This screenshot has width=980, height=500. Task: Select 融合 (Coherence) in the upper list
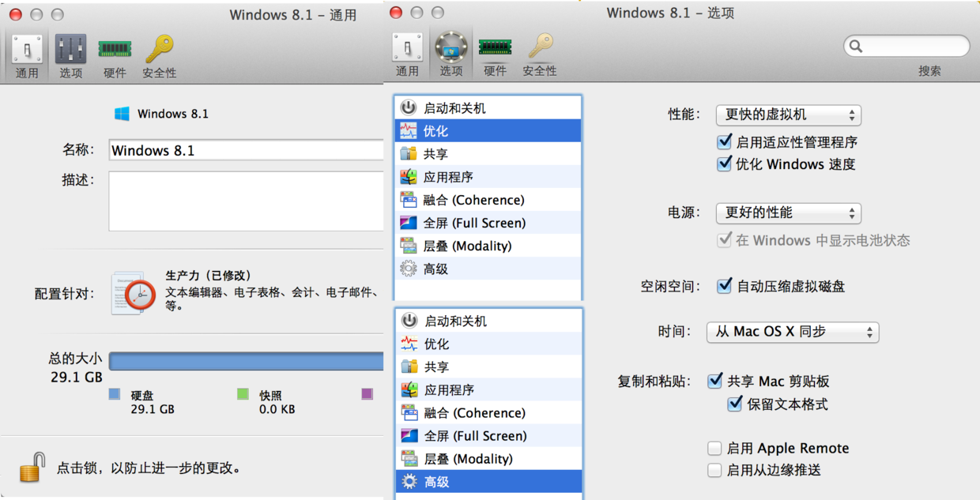pyautogui.click(x=488, y=200)
